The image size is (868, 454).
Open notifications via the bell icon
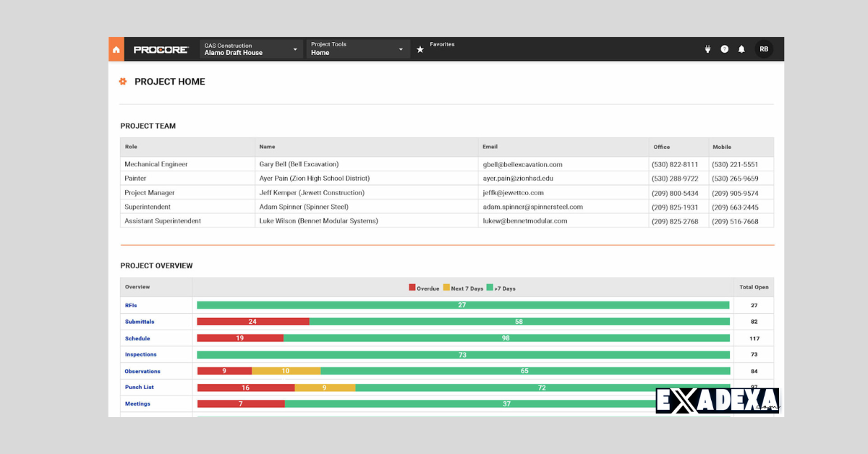click(x=741, y=48)
